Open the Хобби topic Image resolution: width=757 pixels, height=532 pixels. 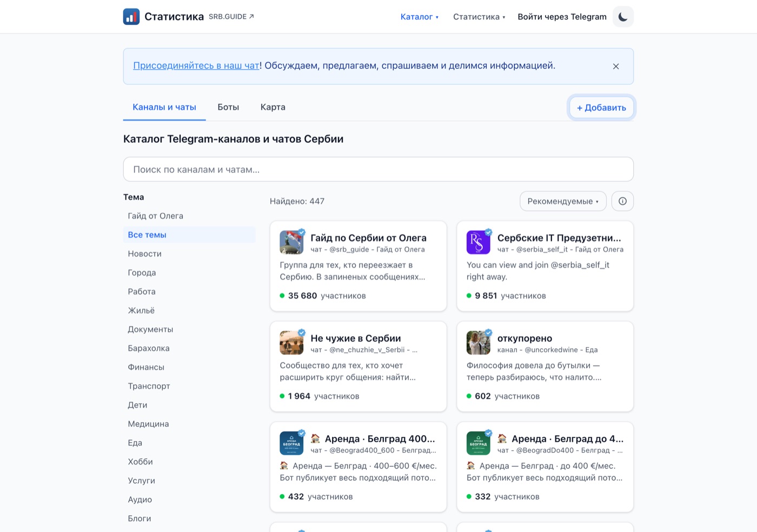(x=189, y=462)
